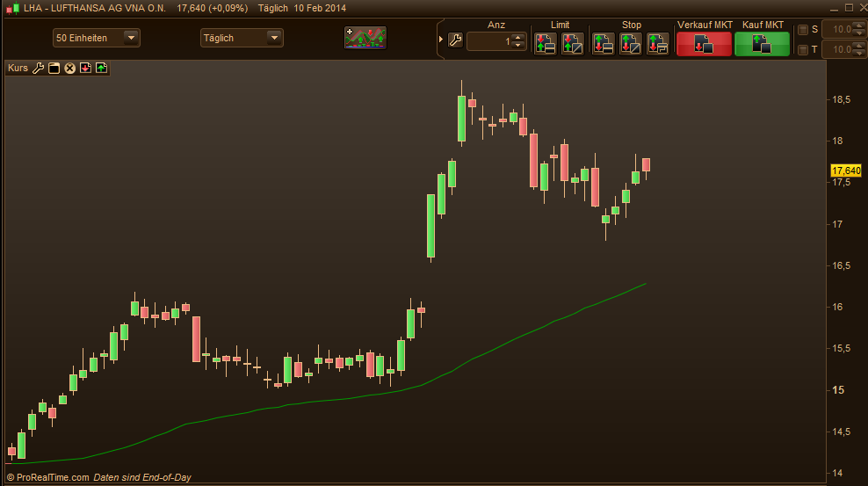
Task: Enable the S stop checkbox
Action: (803, 30)
